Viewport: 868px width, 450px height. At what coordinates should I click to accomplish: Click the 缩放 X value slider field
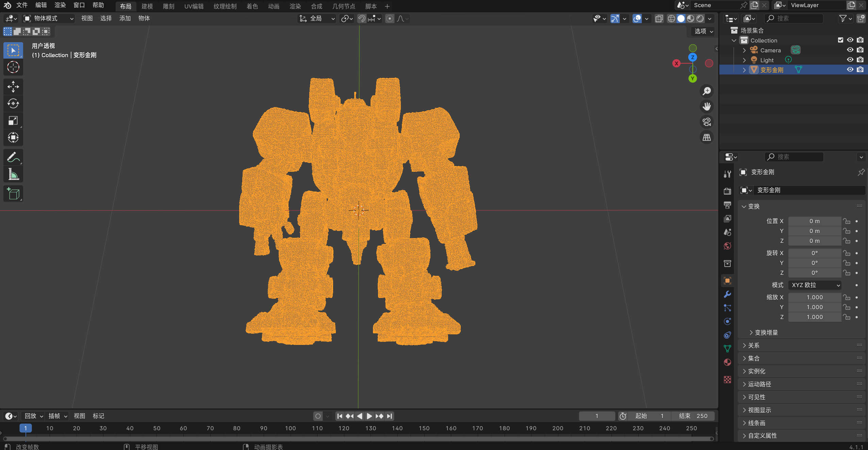tap(815, 297)
